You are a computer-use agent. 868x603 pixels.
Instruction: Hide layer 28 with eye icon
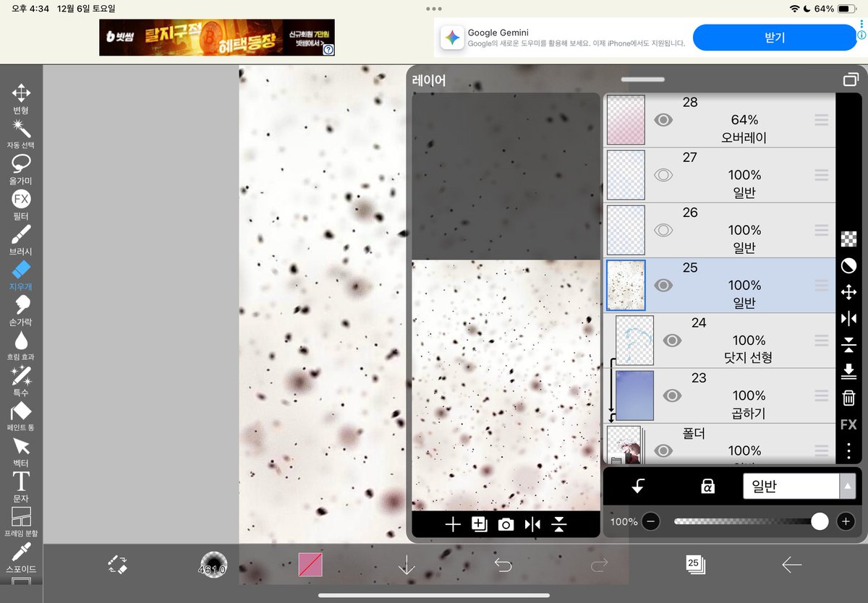tap(663, 120)
